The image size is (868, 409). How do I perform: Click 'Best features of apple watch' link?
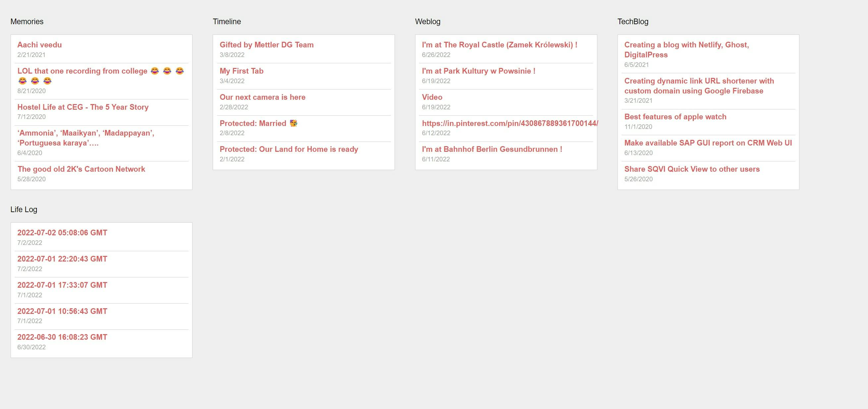click(x=675, y=117)
